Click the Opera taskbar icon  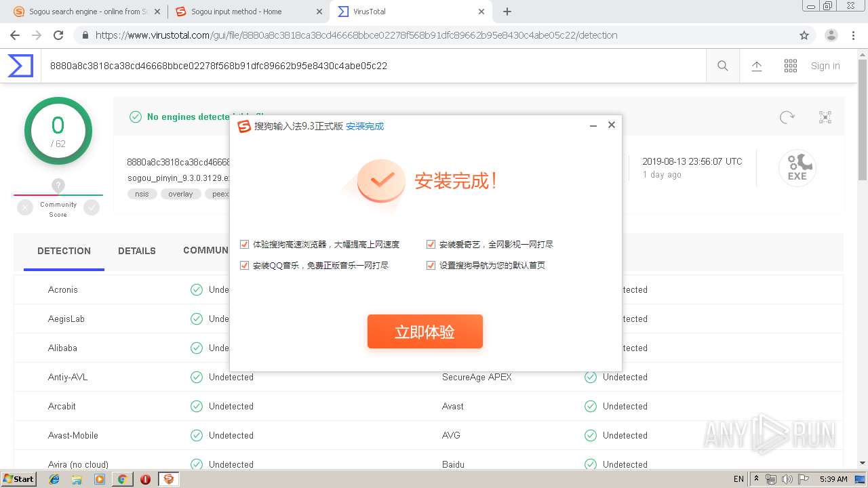coord(145,479)
